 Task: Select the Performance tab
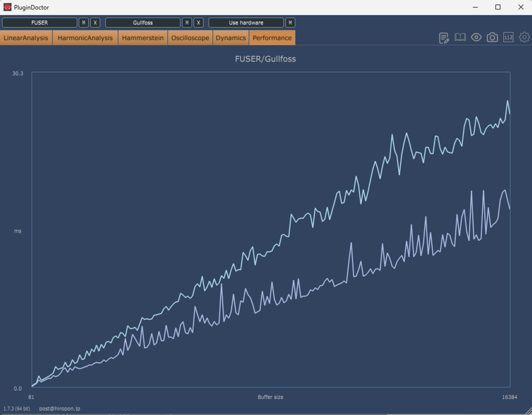click(x=272, y=37)
